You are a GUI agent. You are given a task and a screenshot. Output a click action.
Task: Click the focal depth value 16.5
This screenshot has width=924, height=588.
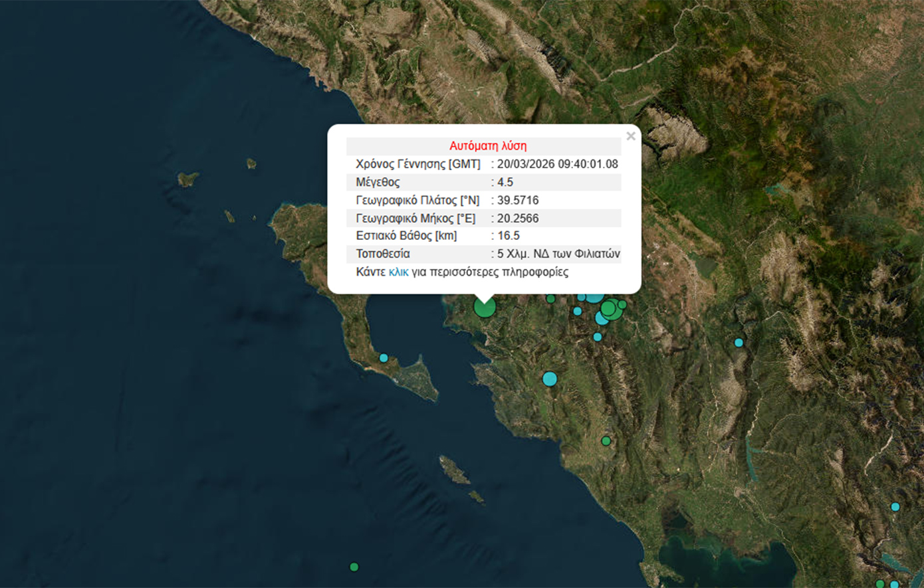coord(509,236)
